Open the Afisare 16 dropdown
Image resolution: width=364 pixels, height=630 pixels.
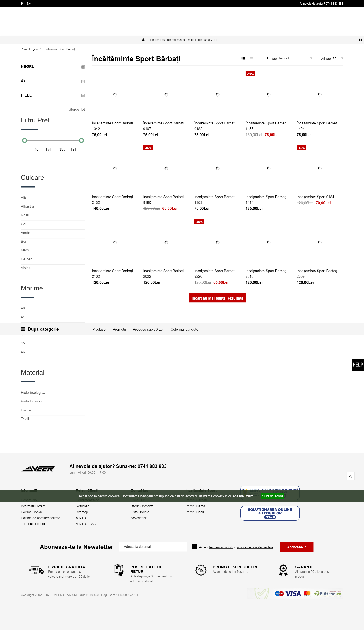click(337, 58)
